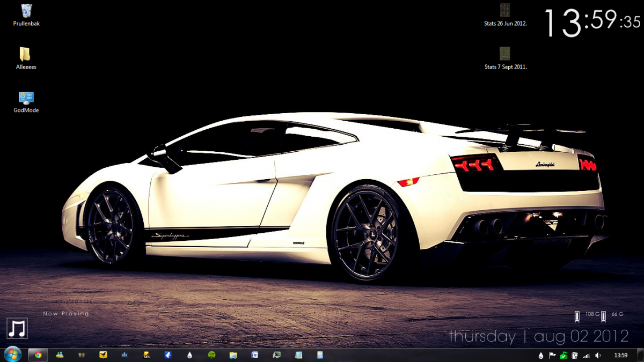Screen dimensions: 644x362
Task: Open the SABnzbd taskbar shortcut
Action: [147, 355]
